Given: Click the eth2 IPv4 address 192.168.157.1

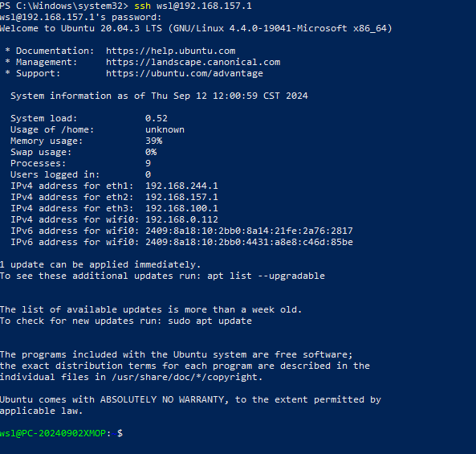Looking at the screenshot, I should click(181, 197).
